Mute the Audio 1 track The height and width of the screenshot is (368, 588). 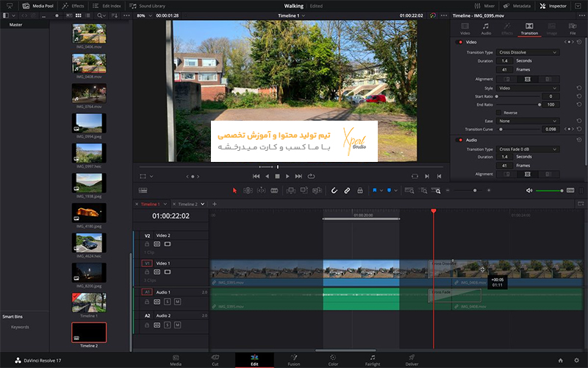[177, 302]
